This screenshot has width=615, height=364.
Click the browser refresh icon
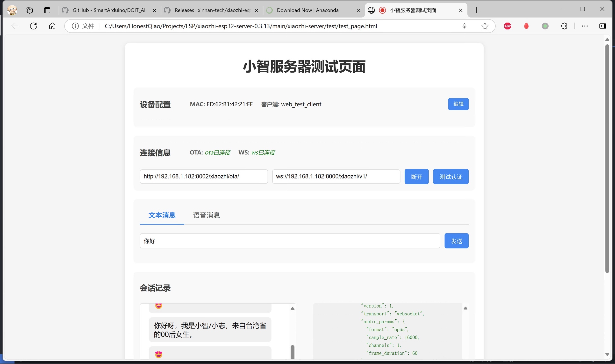pyautogui.click(x=33, y=26)
